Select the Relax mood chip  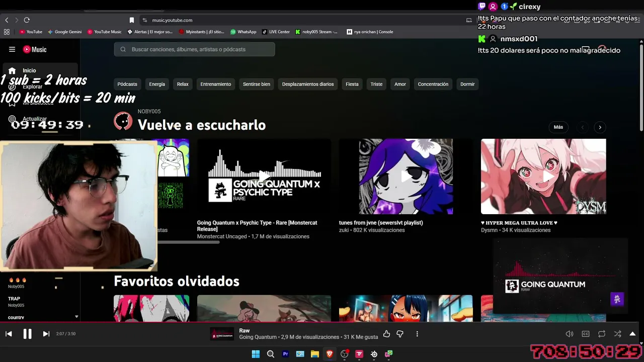click(x=183, y=84)
